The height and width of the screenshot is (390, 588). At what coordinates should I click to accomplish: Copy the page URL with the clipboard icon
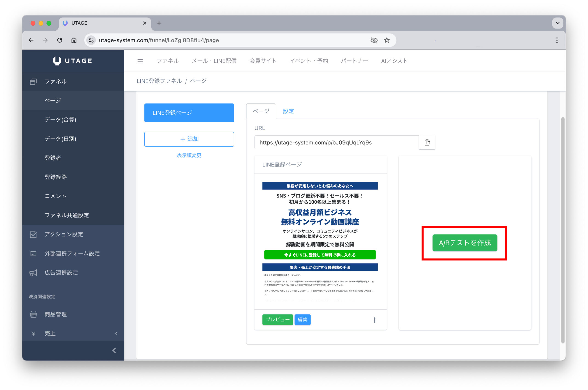click(427, 143)
